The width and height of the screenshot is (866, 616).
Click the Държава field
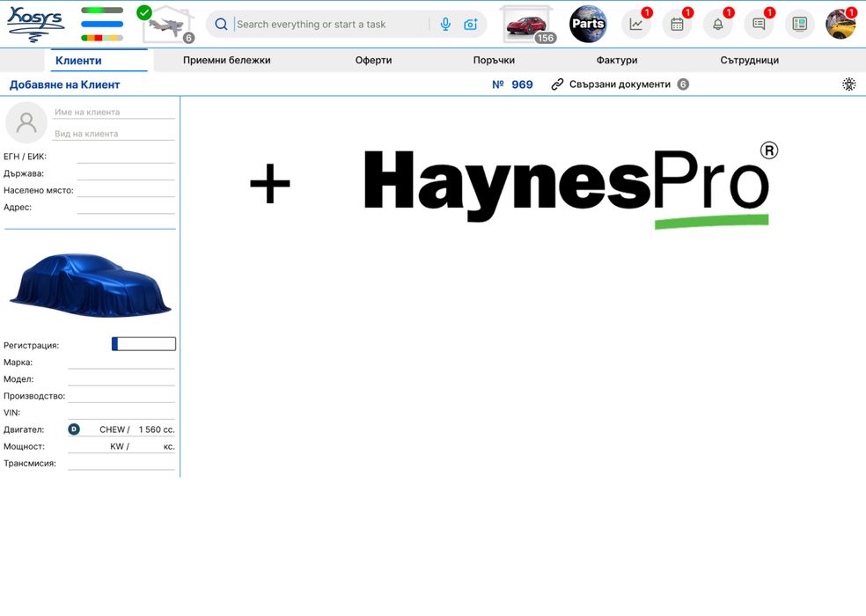(126, 173)
